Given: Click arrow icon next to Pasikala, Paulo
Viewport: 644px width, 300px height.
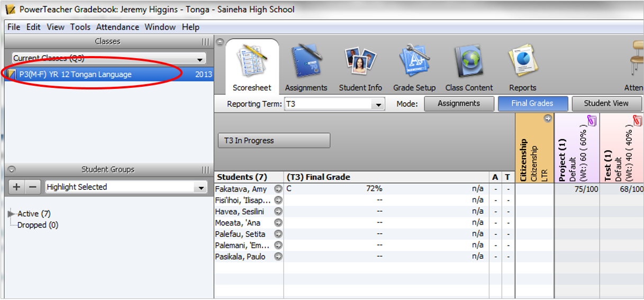Looking at the screenshot, I should 278,257.
